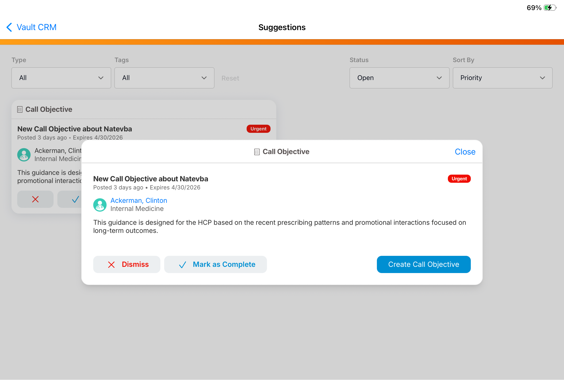Viewport: 564px width, 392px height.
Task: Close the Call Objective dialog
Action: click(x=465, y=152)
